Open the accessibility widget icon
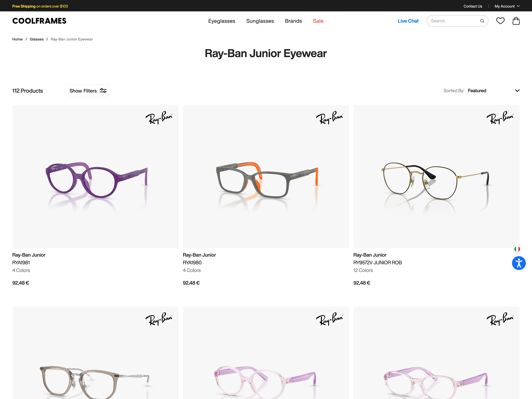Viewport: 532px width, 399px height. coord(519,263)
